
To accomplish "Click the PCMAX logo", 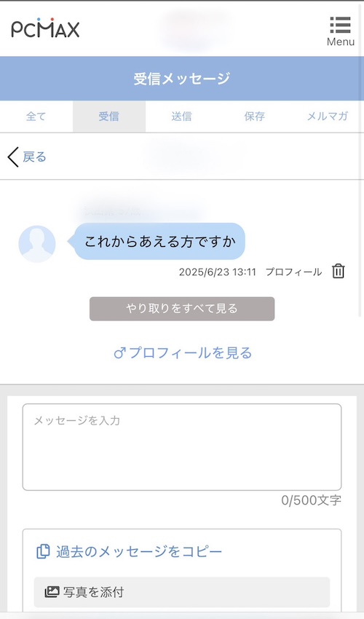I will point(45,28).
